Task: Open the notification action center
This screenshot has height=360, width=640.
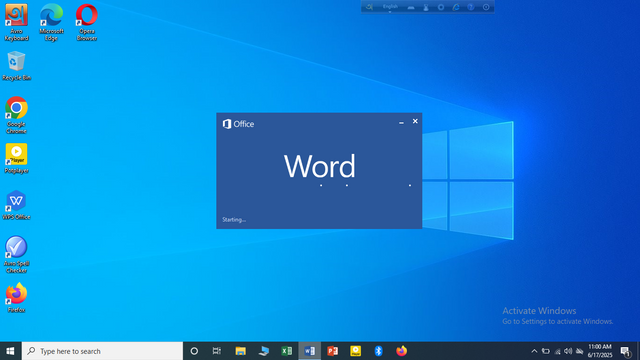Action: click(625, 351)
